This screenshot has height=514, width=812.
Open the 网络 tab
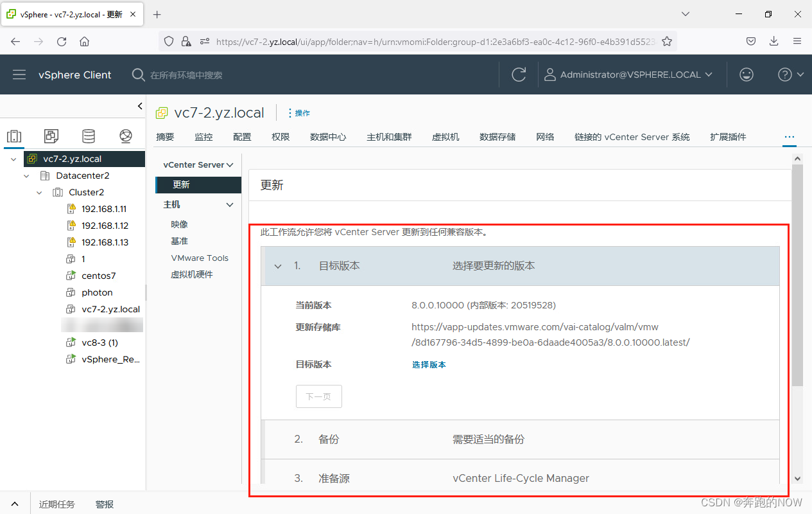pos(545,137)
